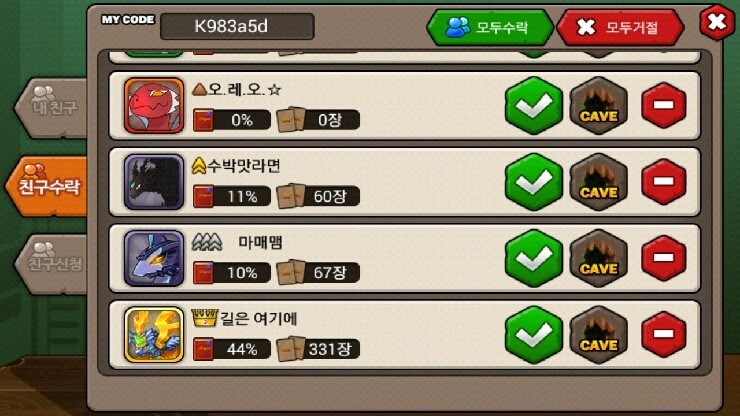Open CAVE of 오.레.오.☆
This screenshot has height=416, width=740.
pyautogui.click(x=598, y=106)
